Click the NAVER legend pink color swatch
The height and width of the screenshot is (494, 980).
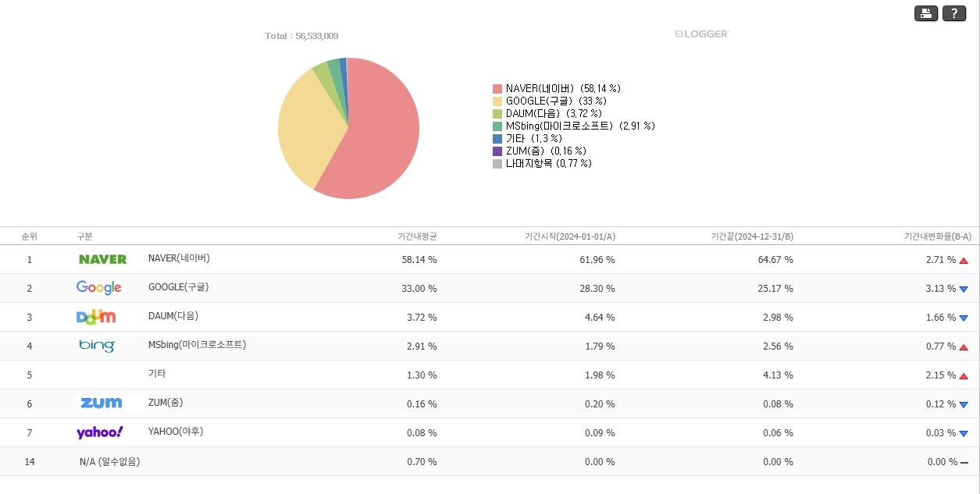[497, 89]
